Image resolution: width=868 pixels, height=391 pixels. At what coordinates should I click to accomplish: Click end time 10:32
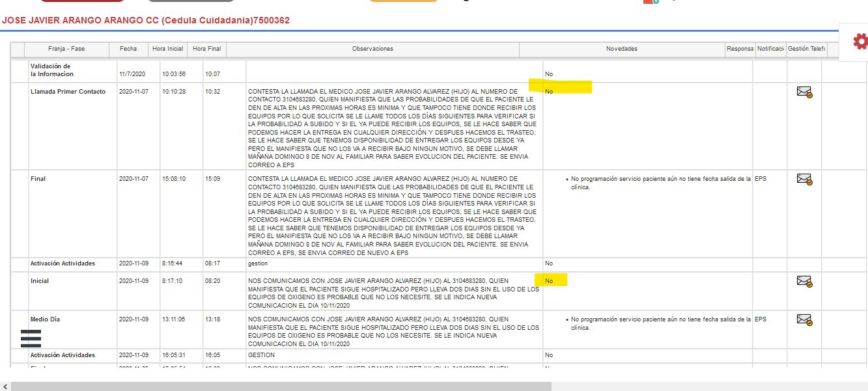point(212,92)
